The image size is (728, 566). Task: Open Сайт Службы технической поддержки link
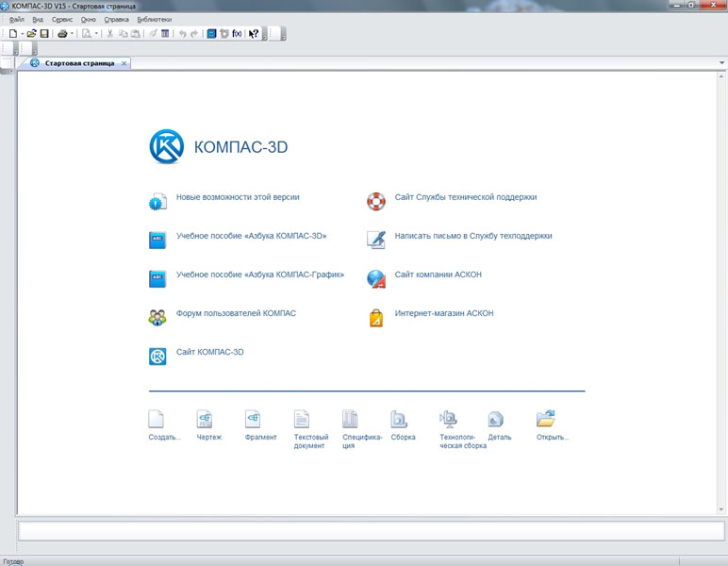466,197
